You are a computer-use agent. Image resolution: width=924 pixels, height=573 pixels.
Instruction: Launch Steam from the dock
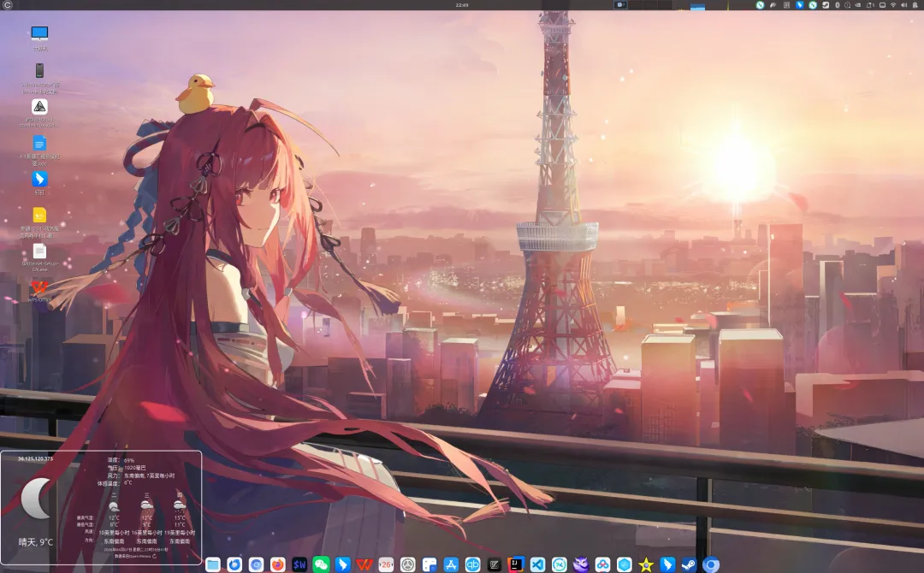[689, 564]
